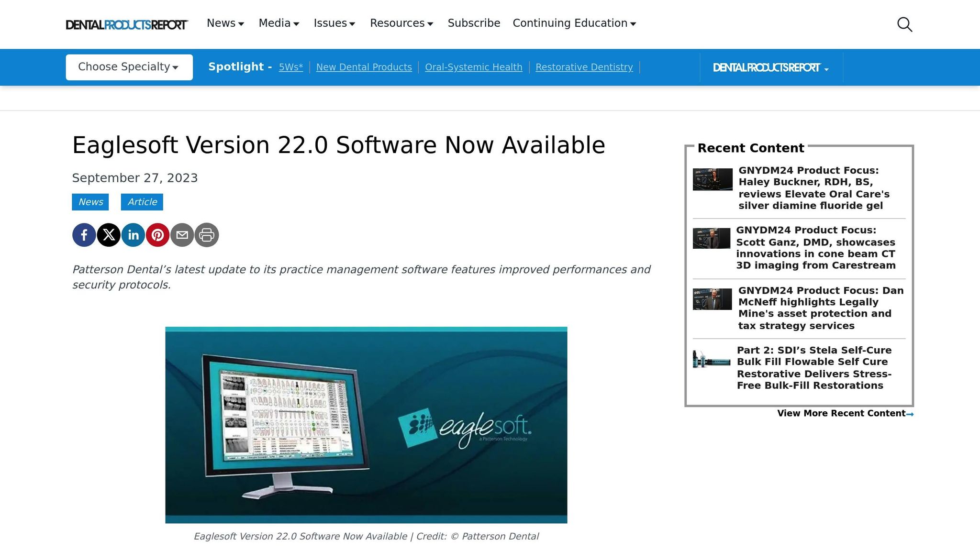Pin the article to Pinterest
The image size is (980, 551).
click(x=158, y=234)
